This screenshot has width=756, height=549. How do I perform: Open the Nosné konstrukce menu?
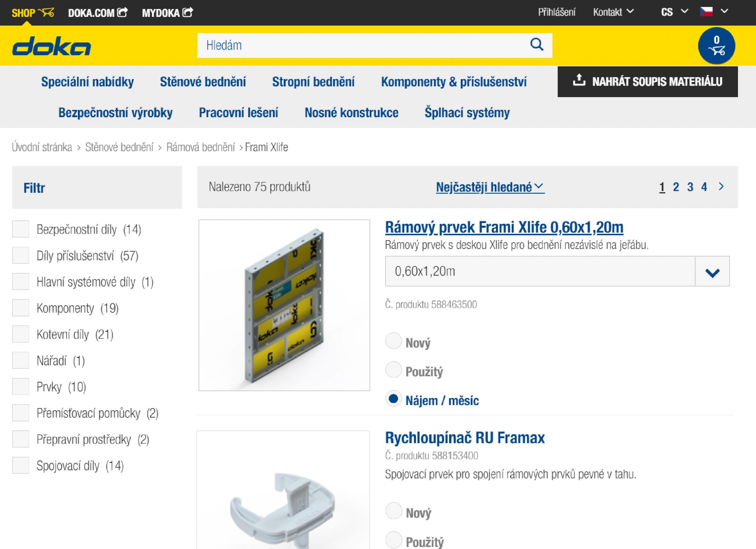coord(351,113)
